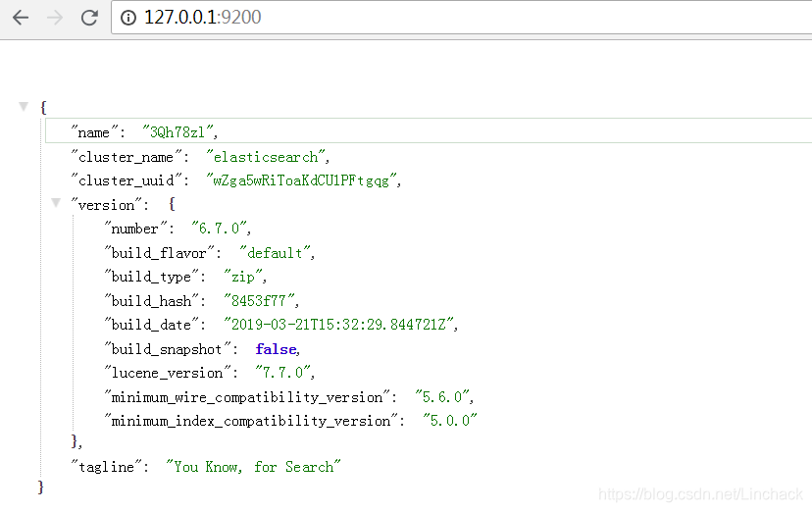
Task: Select the value "You Know, for Search"
Action: [253, 467]
